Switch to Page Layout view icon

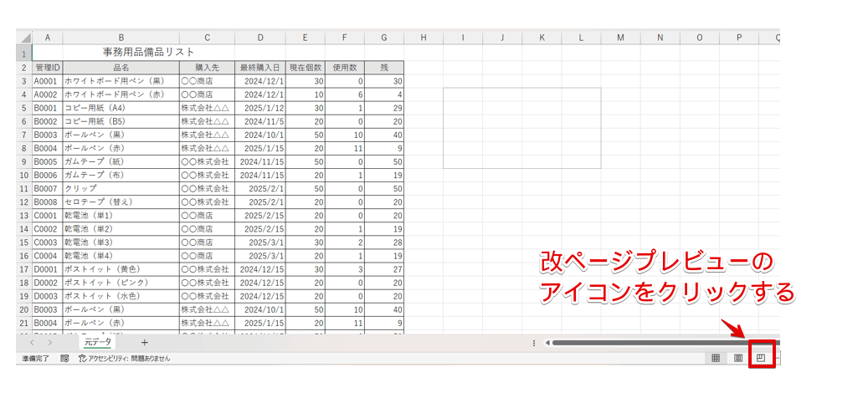[738, 358]
